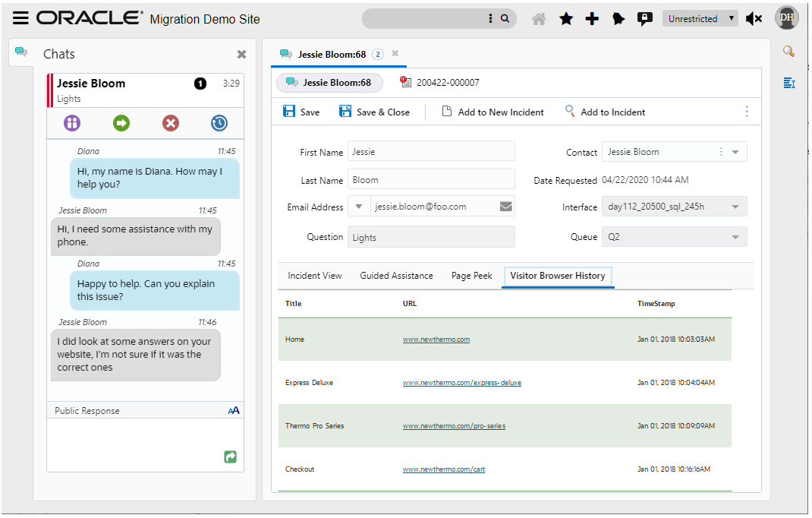Viewport: 812px width, 518px height.
Task: Click into the First Name field
Action: 430,152
